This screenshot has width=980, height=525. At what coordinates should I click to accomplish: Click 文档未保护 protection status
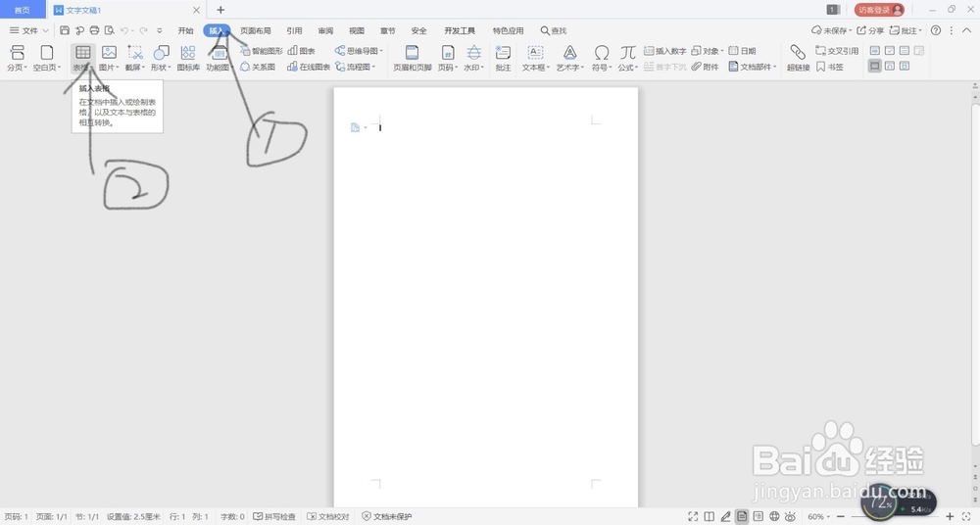[x=387, y=516]
